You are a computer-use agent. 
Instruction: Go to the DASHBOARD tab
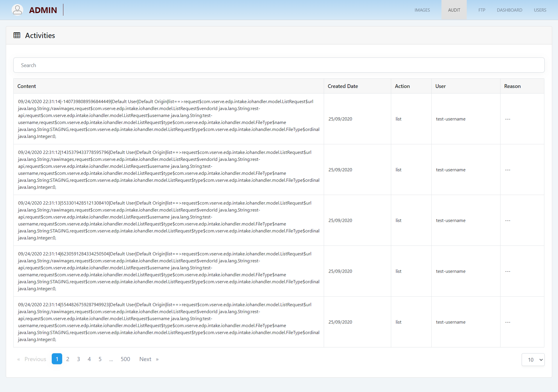click(x=509, y=10)
